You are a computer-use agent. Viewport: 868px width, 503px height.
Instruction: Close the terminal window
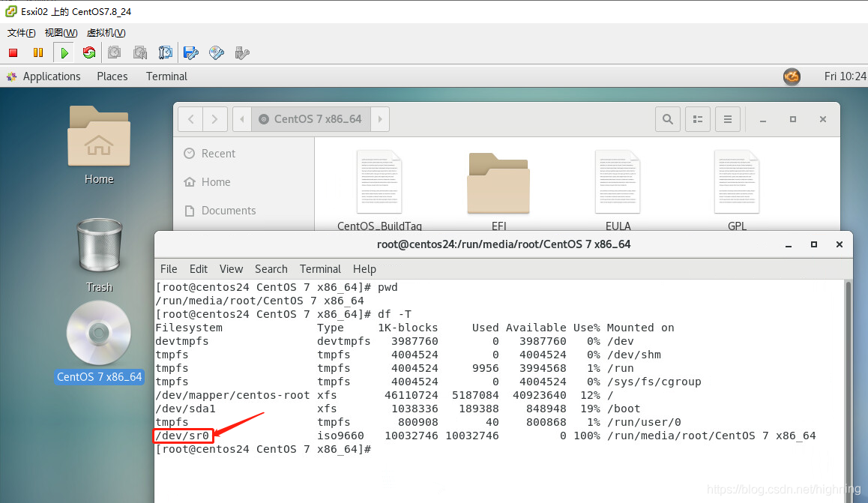840,244
